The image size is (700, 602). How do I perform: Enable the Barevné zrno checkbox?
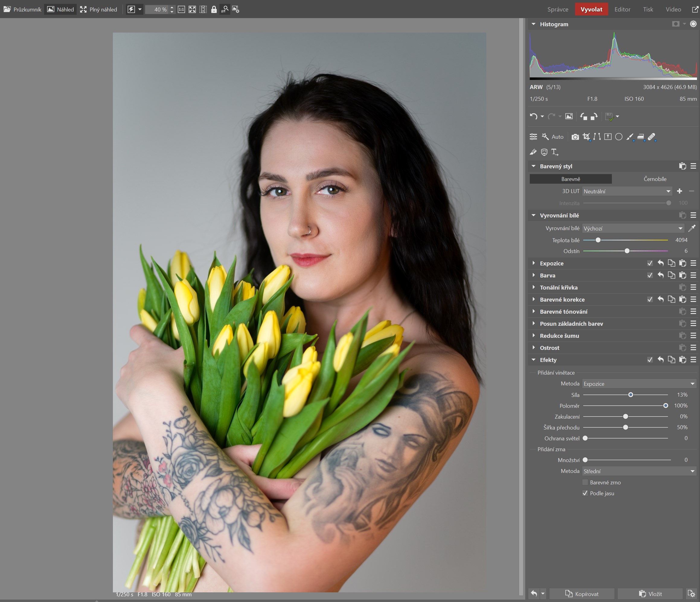click(585, 483)
